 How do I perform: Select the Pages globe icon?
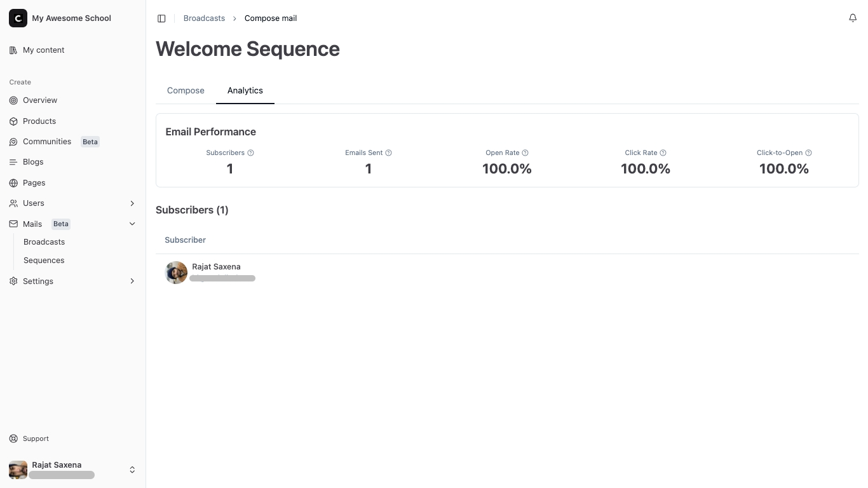pos(13,182)
